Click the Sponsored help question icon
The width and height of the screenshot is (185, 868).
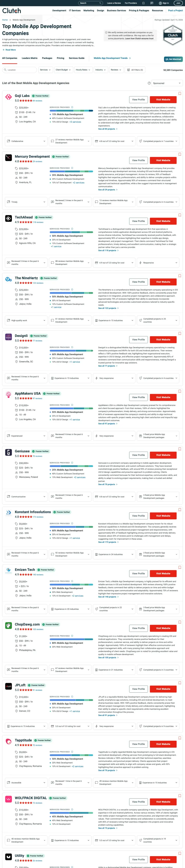pos(149,83)
